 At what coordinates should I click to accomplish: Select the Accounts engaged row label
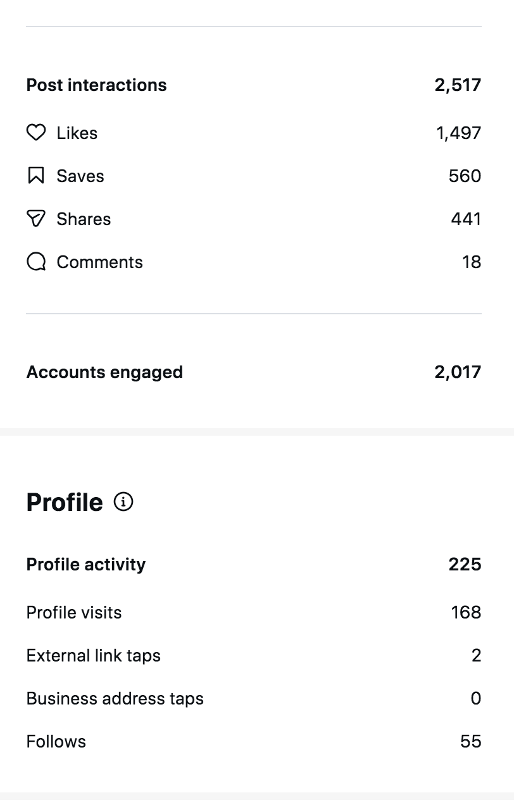[x=104, y=372]
